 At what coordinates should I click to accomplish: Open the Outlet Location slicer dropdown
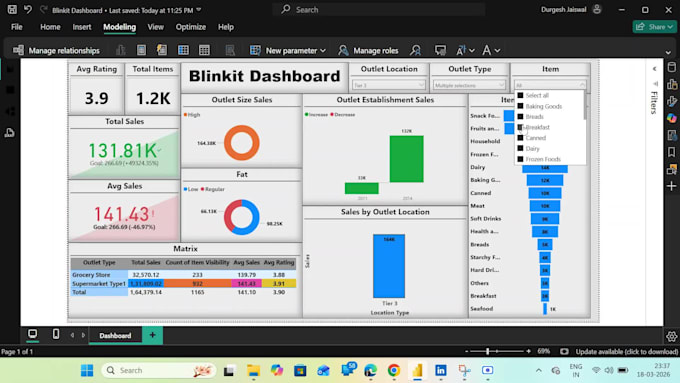[x=389, y=85]
